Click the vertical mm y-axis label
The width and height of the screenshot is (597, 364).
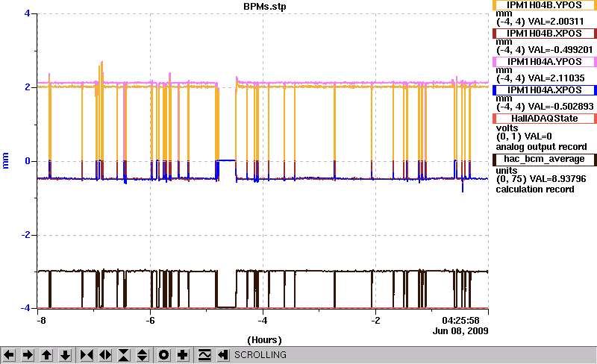click(x=5, y=160)
